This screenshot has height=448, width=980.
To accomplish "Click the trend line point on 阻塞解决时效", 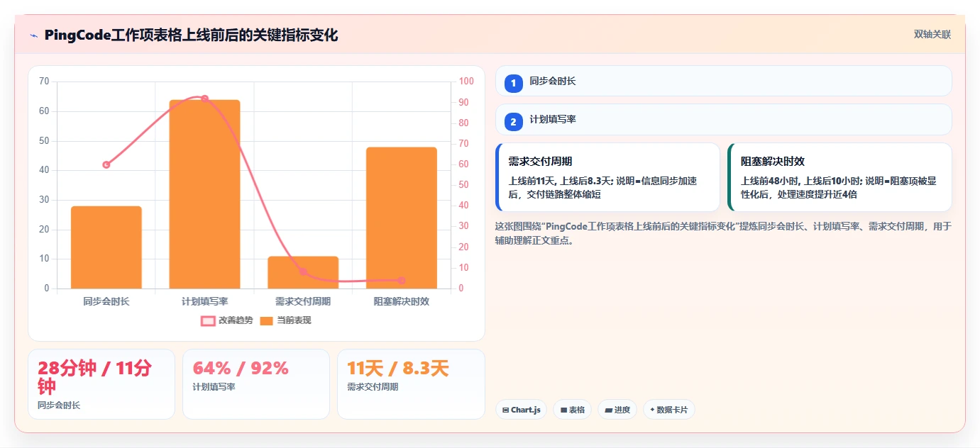I will pyautogui.click(x=402, y=281).
